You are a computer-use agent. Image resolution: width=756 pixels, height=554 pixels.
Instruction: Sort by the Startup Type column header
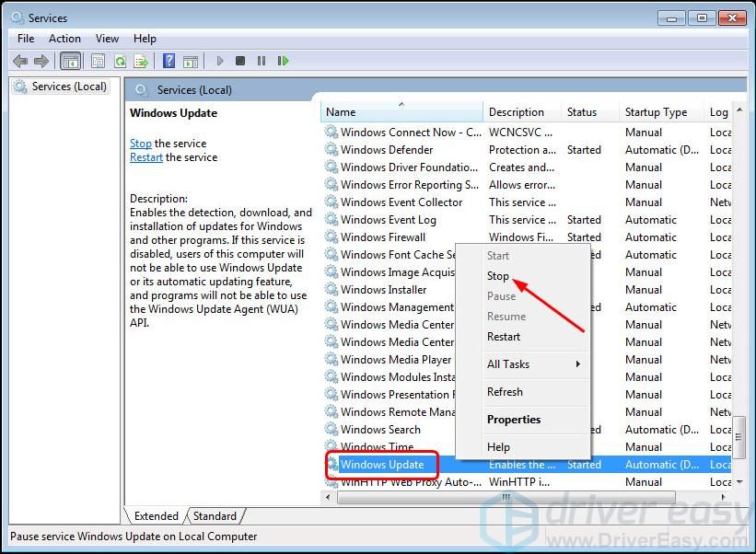click(x=661, y=111)
